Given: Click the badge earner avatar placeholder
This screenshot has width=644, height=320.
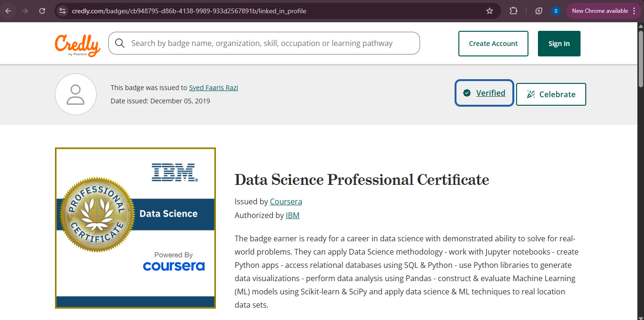Looking at the screenshot, I should [76, 94].
